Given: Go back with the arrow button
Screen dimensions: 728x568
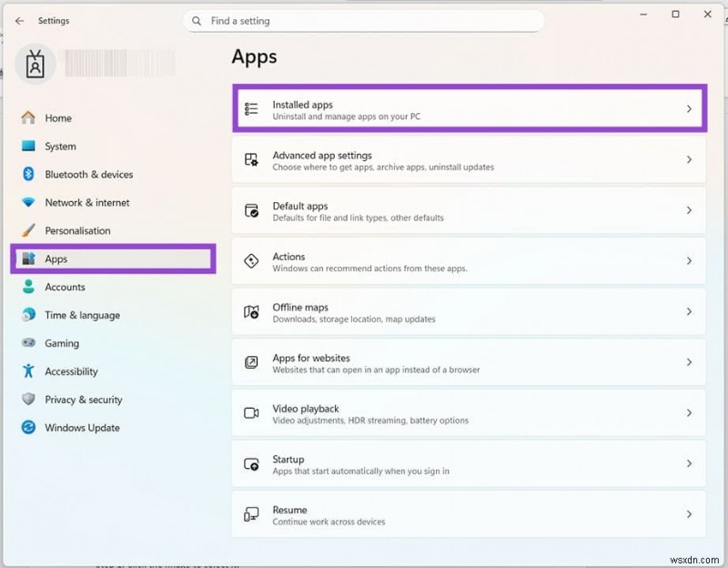Looking at the screenshot, I should pos(19,20).
